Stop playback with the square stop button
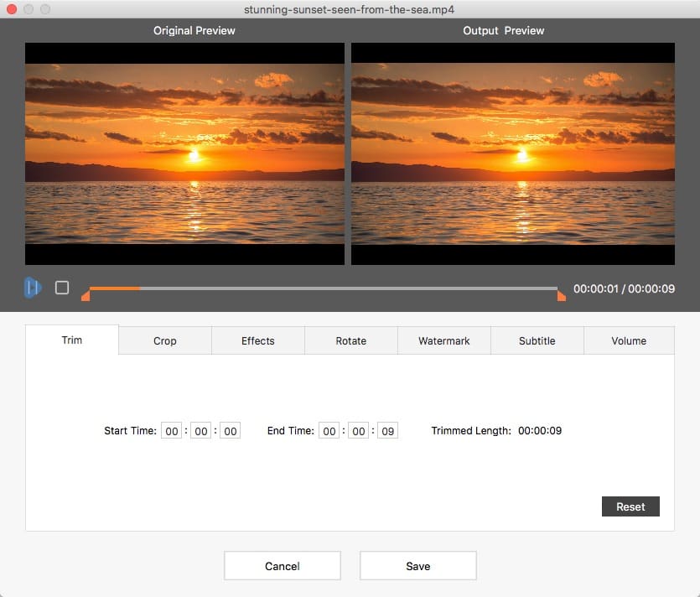The height and width of the screenshot is (597, 700). tap(62, 288)
